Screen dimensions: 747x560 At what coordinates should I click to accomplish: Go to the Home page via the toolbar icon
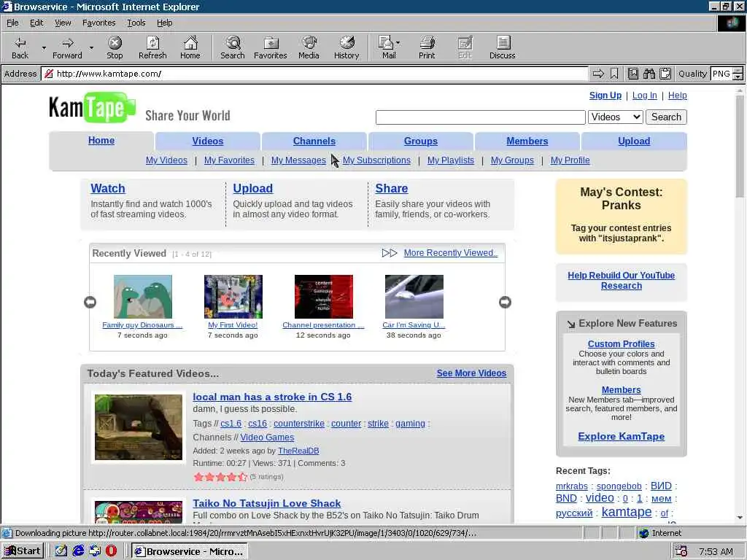pyautogui.click(x=190, y=43)
